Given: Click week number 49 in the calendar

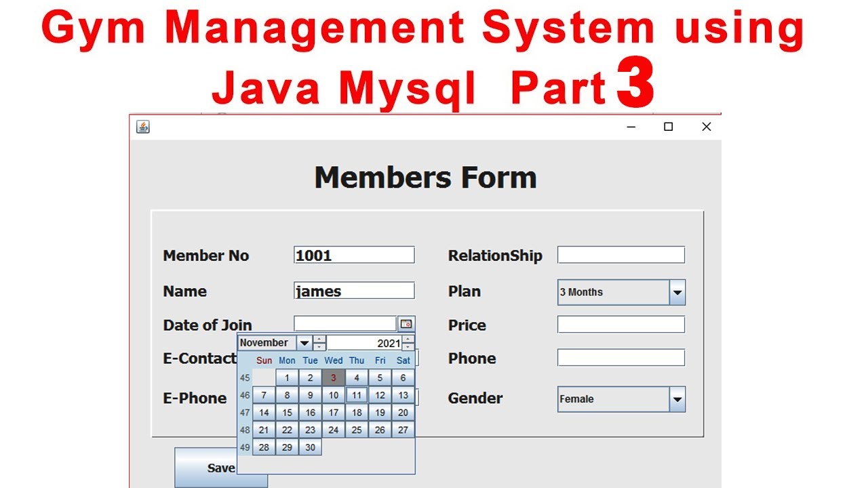Looking at the screenshot, I should point(245,447).
